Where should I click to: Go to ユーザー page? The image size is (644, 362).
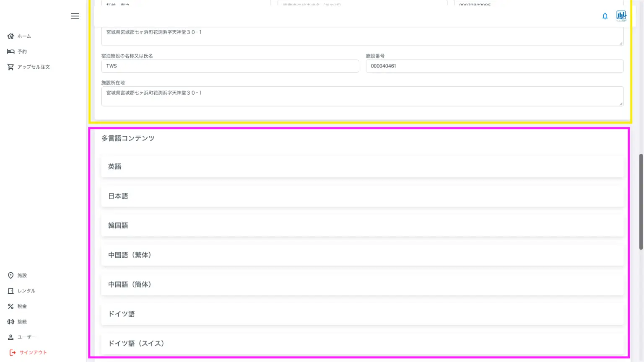pyautogui.click(x=26, y=337)
